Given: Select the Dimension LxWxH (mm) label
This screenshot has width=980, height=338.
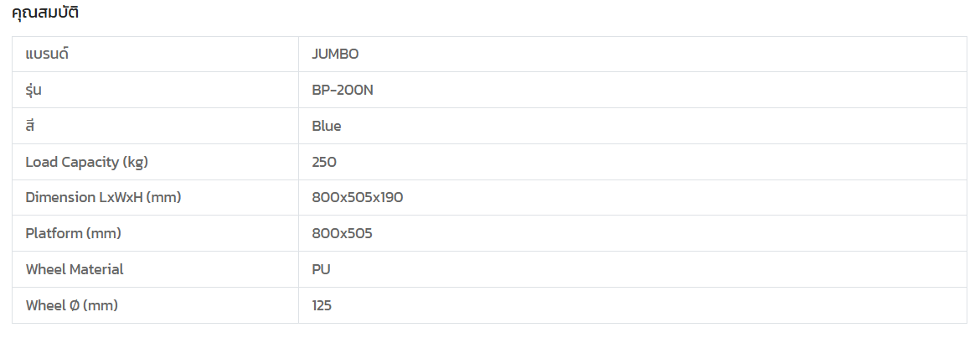Looking at the screenshot, I should point(103,198).
